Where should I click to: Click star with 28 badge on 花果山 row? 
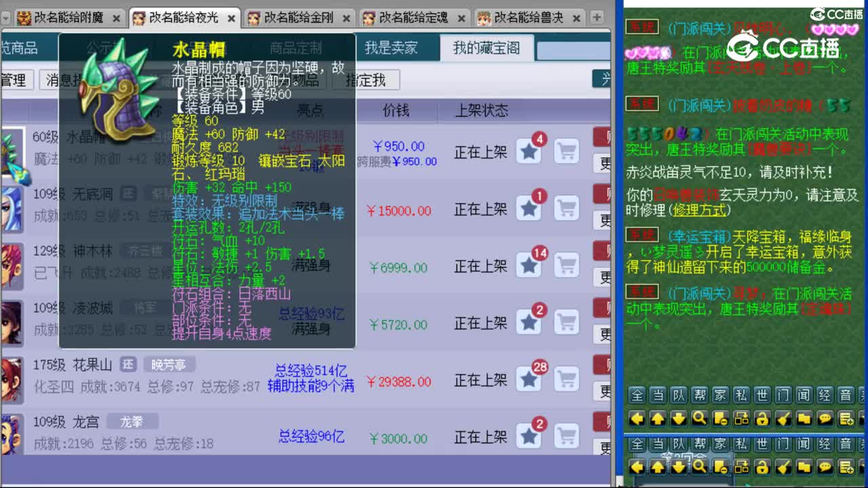click(x=529, y=380)
